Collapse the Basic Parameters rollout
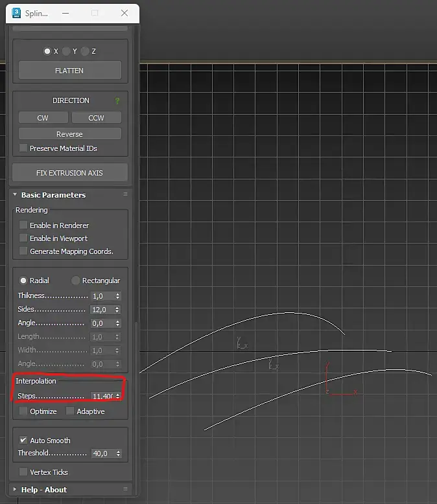The image size is (437, 504). 15,194
